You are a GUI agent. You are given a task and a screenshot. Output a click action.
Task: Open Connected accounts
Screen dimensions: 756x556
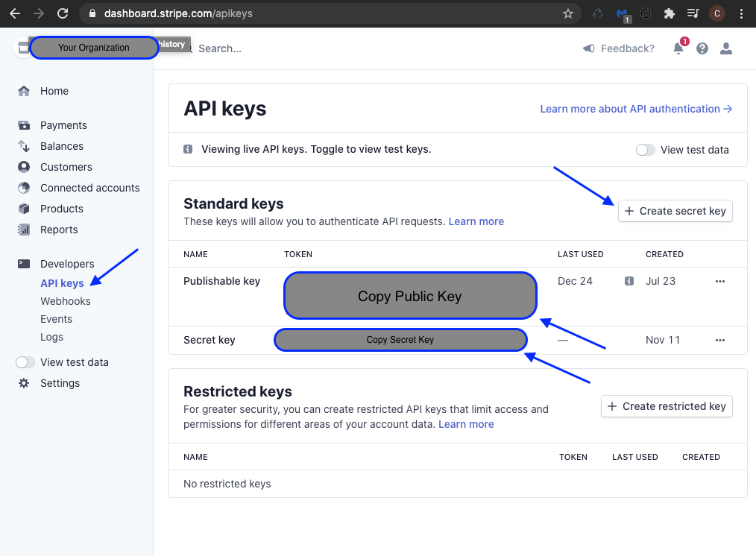pyautogui.click(x=90, y=188)
